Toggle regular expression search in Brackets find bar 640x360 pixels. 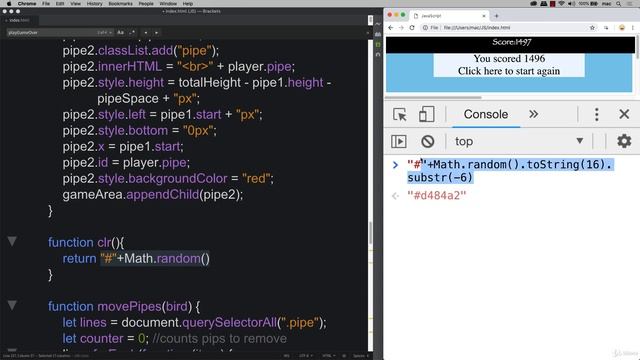(x=132, y=32)
